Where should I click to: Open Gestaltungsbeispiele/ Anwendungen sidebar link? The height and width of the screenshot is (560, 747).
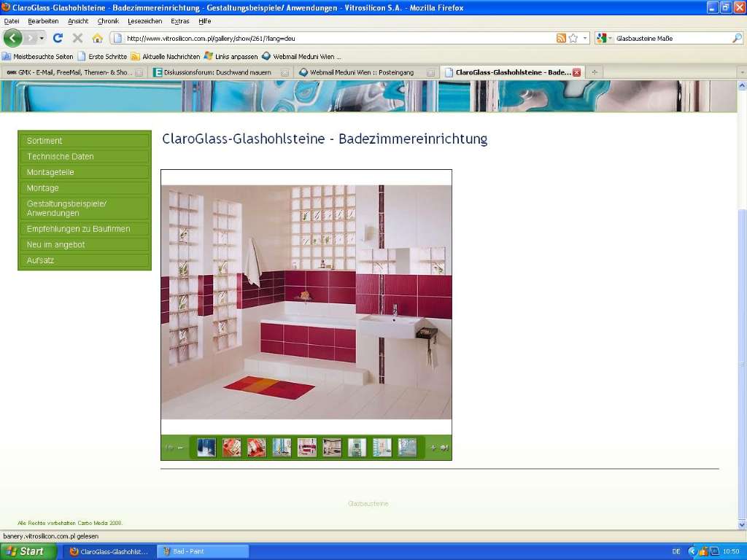[x=85, y=209]
